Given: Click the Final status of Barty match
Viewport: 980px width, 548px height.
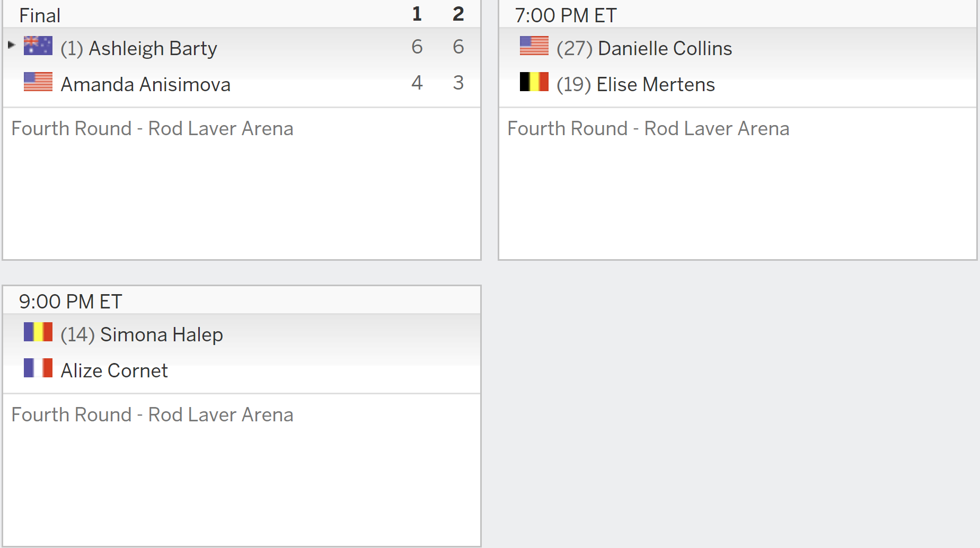Looking at the screenshot, I should (x=40, y=15).
